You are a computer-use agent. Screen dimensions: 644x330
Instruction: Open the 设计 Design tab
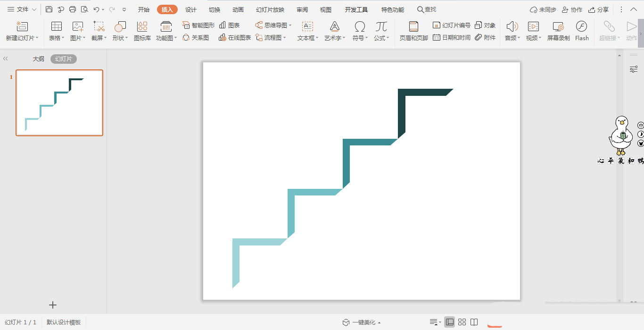coord(191,9)
